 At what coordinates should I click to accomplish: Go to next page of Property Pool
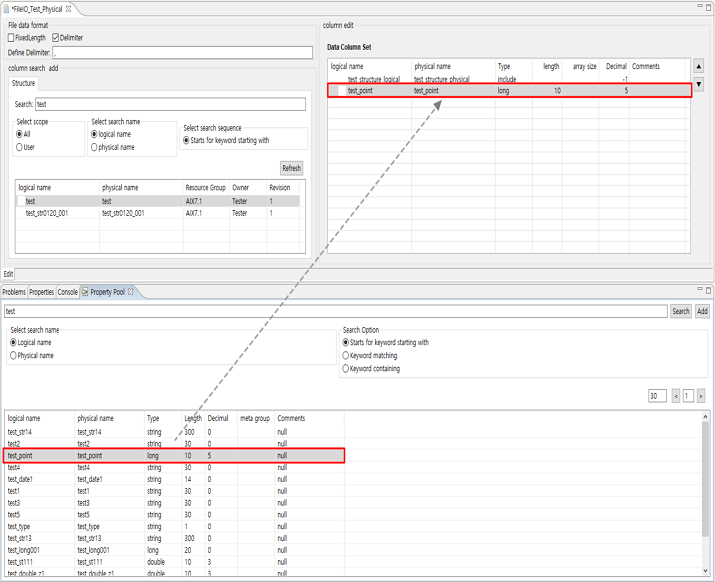point(701,396)
